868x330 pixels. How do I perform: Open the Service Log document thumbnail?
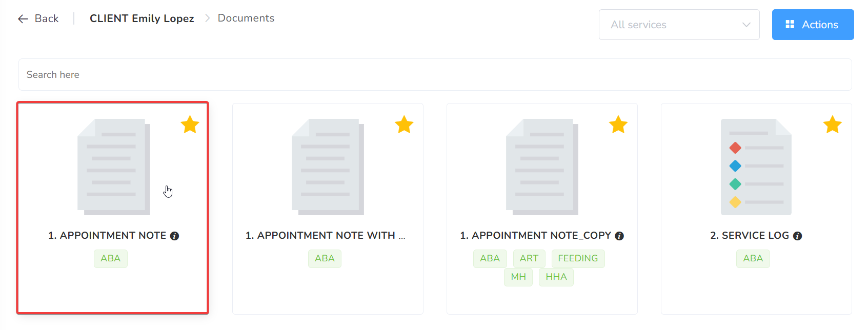pos(756,167)
